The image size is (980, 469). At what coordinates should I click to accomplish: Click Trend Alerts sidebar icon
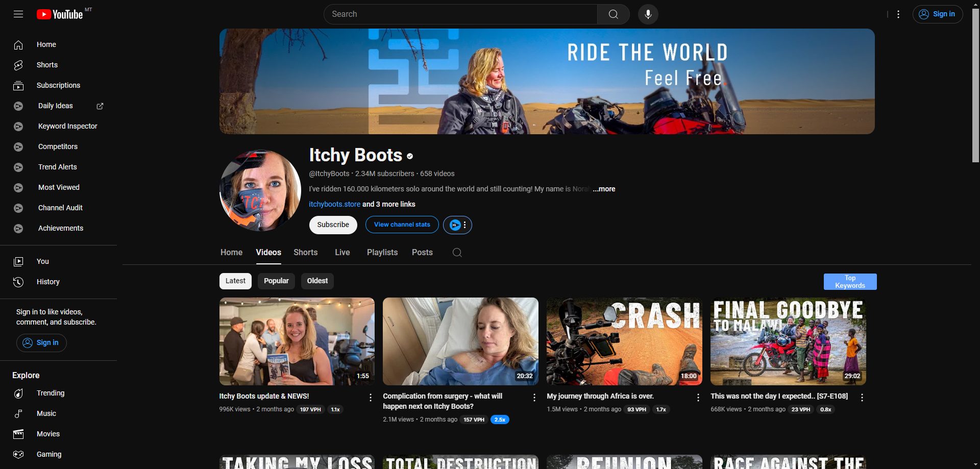pos(18,167)
